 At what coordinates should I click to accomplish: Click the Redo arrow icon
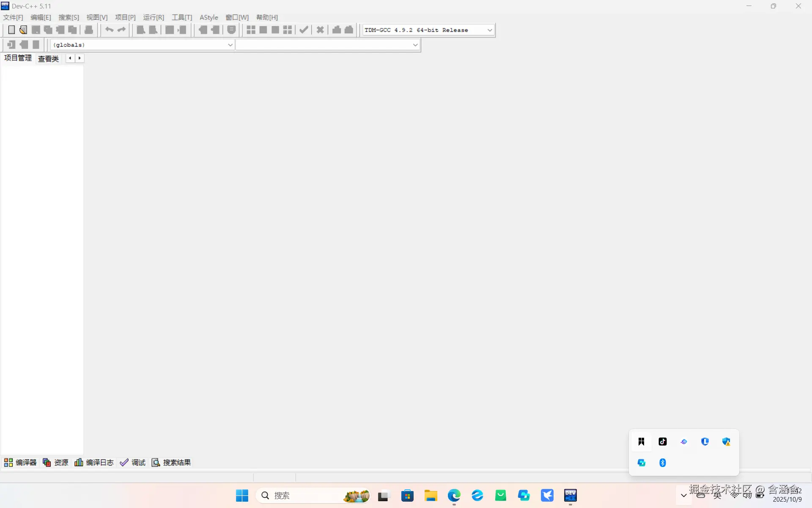[122, 30]
